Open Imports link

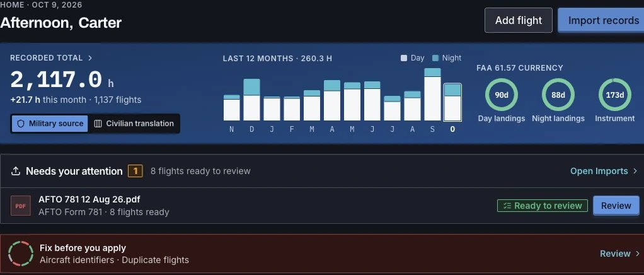coord(599,171)
